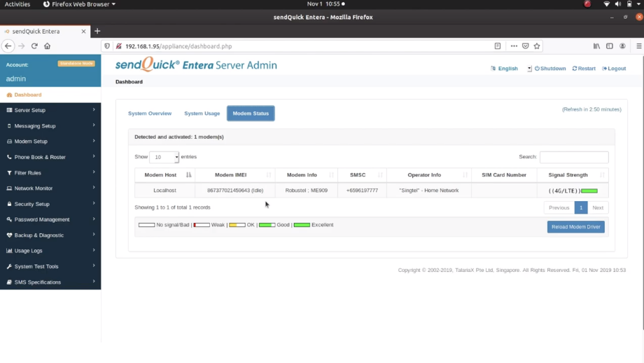Sort by Modem Host column
The image size is (644, 363).
click(164, 175)
